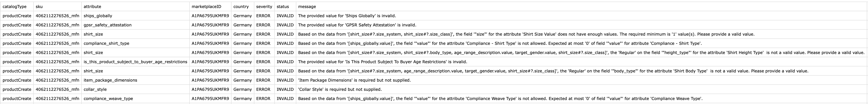Select the is_this_product_subject_to_buyer_age_restrictions cell
Screen dimensions: 868x104
coord(135,62)
